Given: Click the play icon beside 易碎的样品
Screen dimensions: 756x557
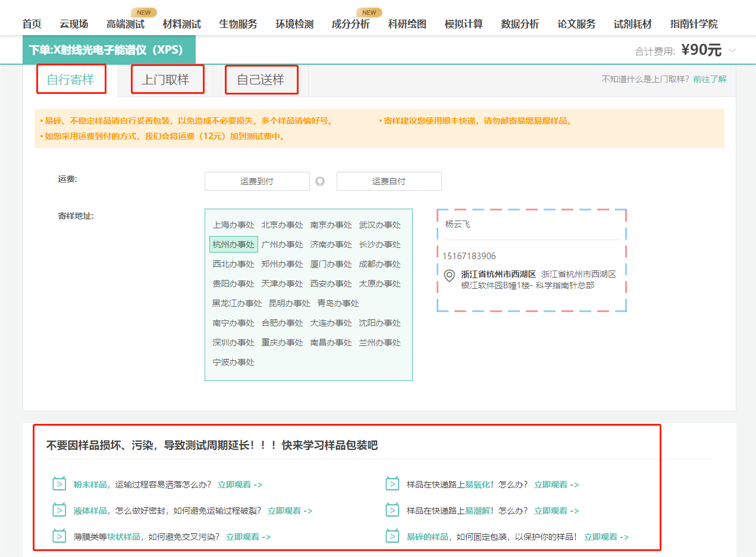Looking at the screenshot, I should point(391,536).
